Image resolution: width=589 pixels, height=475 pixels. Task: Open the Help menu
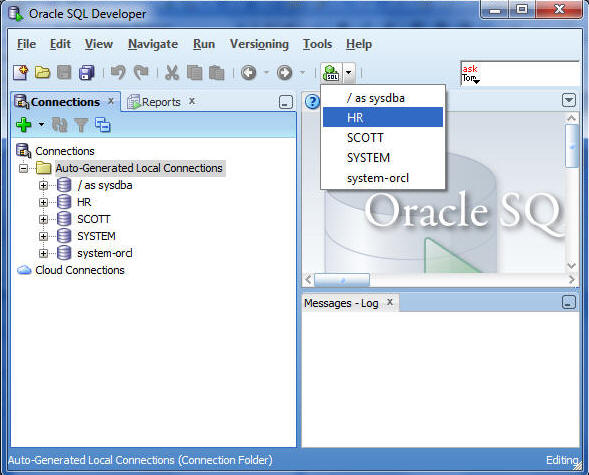tap(359, 44)
